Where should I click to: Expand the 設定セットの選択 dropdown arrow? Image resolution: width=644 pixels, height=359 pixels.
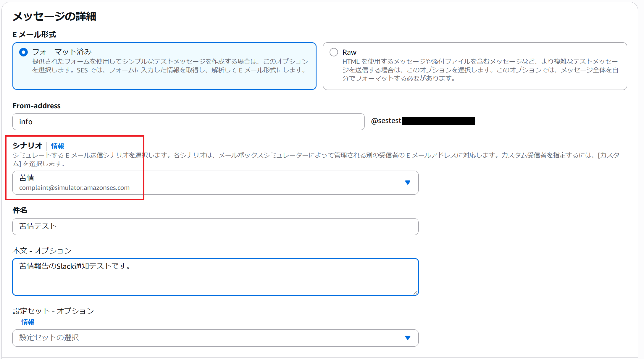(408, 338)
